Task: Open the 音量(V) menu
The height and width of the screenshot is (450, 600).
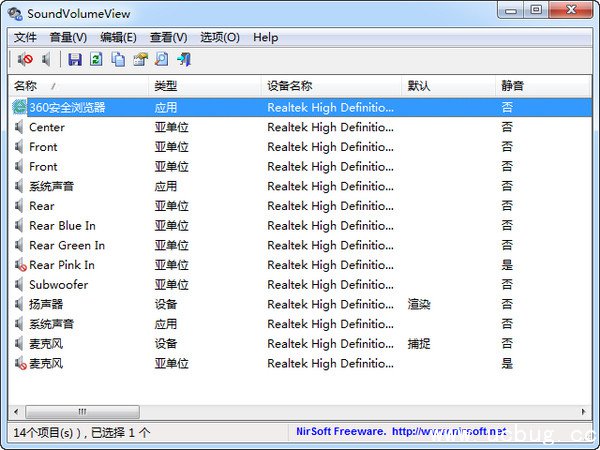Action: click(68, 37)
